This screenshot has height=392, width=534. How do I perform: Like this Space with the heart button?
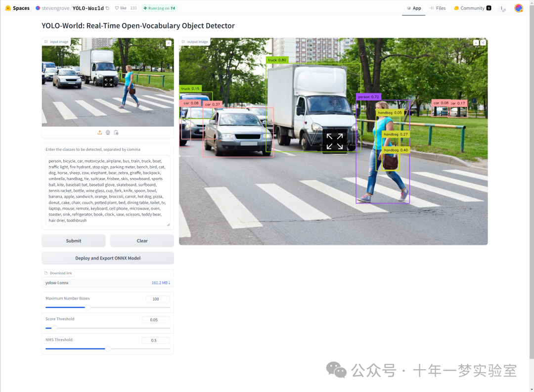121,8
